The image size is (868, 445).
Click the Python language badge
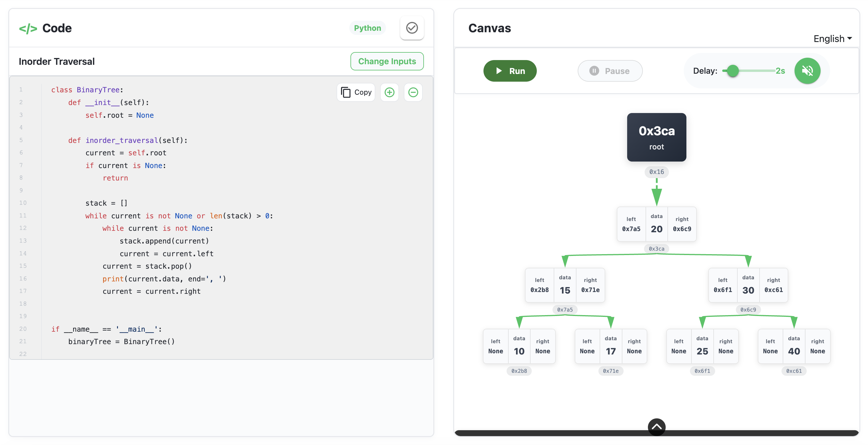pyautogui.click(x=367, y=28)
